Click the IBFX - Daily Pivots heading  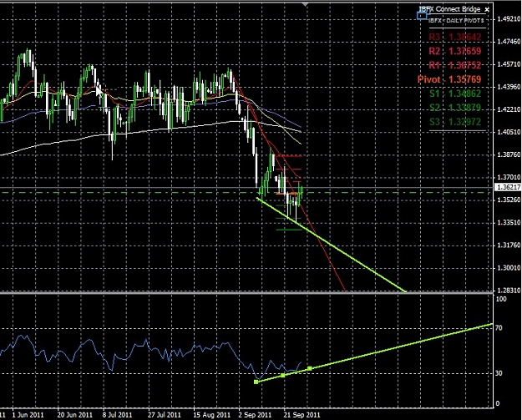(456, 21)
